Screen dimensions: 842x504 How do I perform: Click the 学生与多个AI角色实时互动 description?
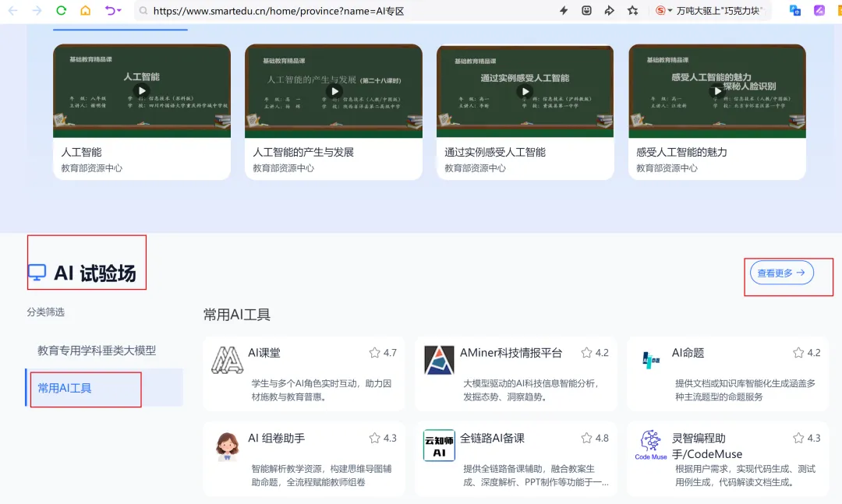coord(322,390)
